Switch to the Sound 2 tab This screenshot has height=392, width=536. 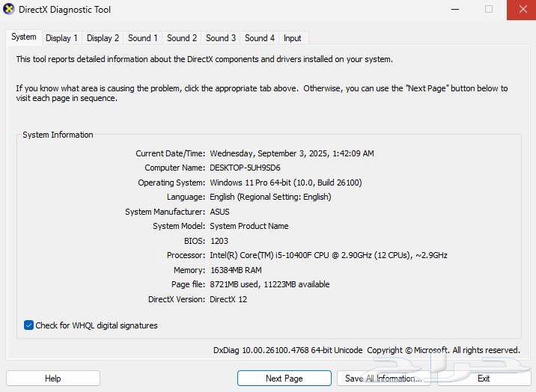click(182, 38)
